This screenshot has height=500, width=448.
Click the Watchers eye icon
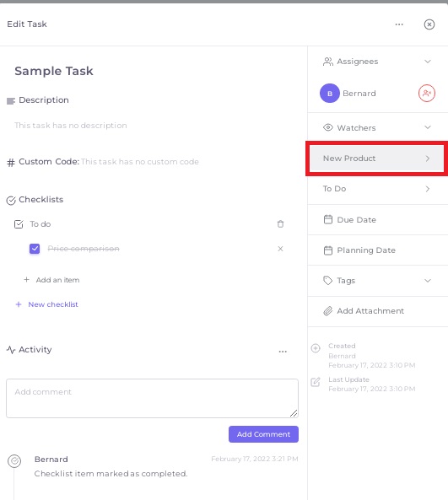pos(328,127)
